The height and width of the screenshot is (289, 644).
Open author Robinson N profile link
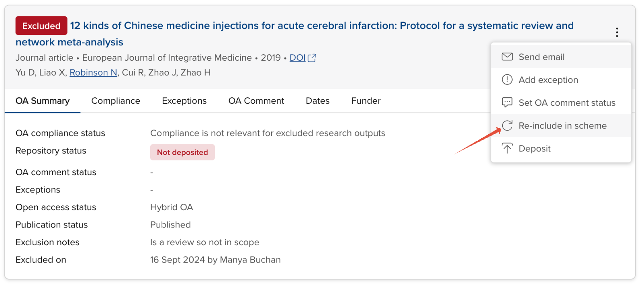pyautogui.click(x=93, y=73)
